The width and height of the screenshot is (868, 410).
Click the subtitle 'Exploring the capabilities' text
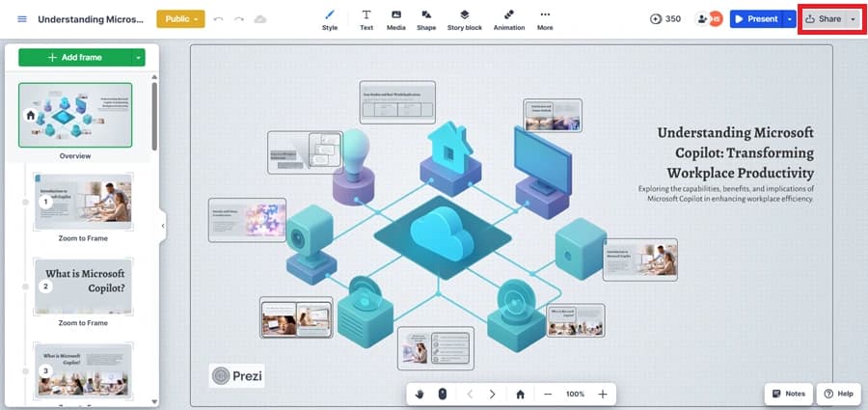coord(725,193)
